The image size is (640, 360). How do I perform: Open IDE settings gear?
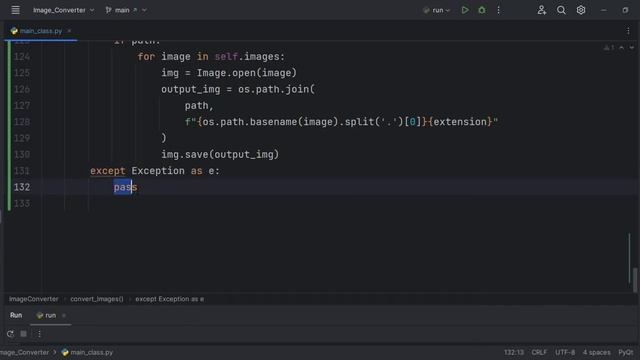point(581,10)
